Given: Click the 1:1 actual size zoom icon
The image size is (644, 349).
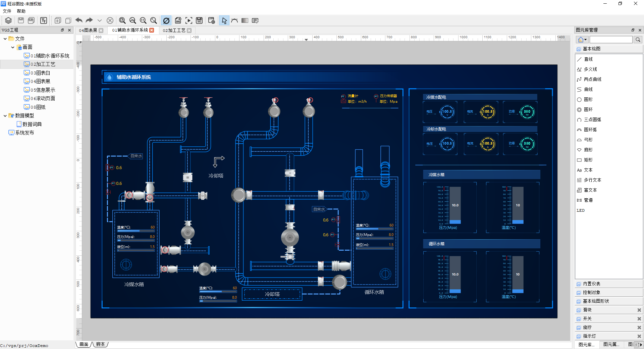Looking at the screenshot, I should (x=143, y=20).
